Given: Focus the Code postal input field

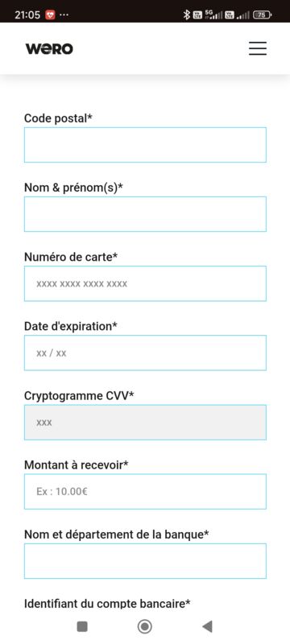Looking at the screenshot, I should [x=145, y=145].
